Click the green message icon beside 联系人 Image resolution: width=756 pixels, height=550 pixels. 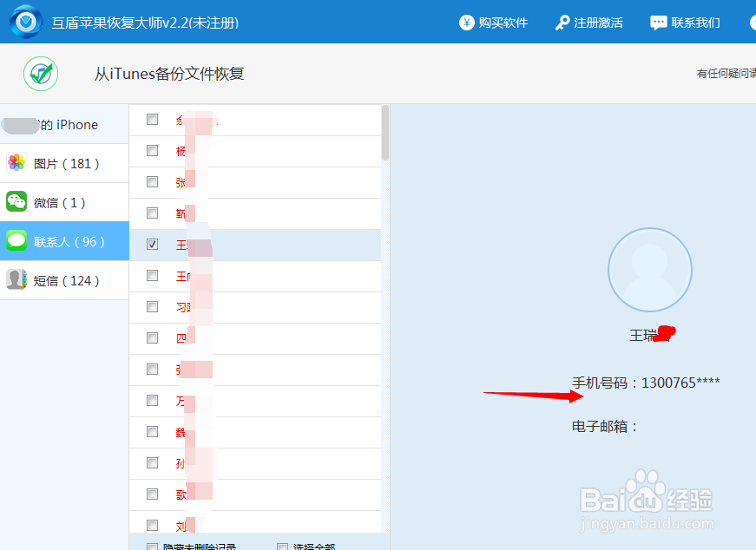coord(16,241)
